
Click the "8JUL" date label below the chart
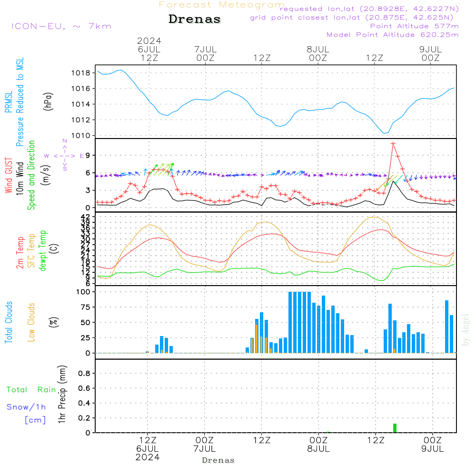point(318,449)
